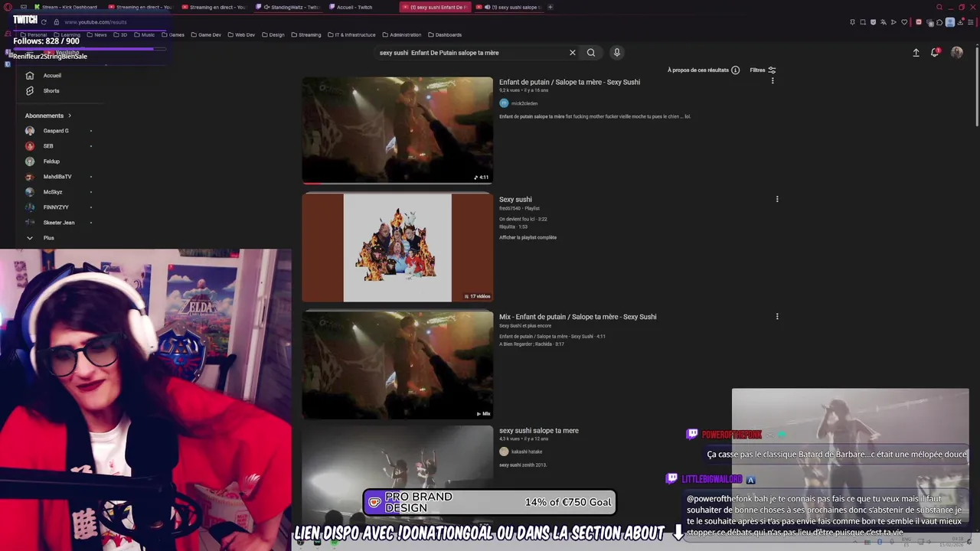Reload the page with the refresh icon
The width and height of the screenshot is (980, 551).
pyautogui.click(x=44, y=22)
